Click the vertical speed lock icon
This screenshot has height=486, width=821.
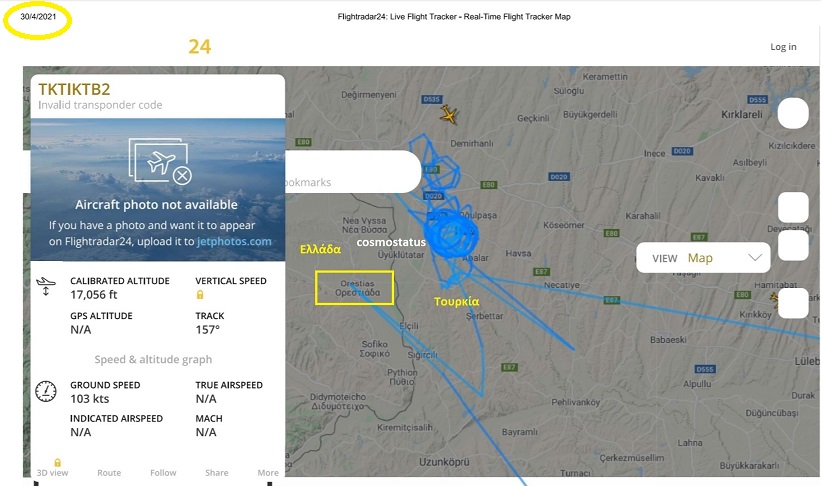(199, 295)
